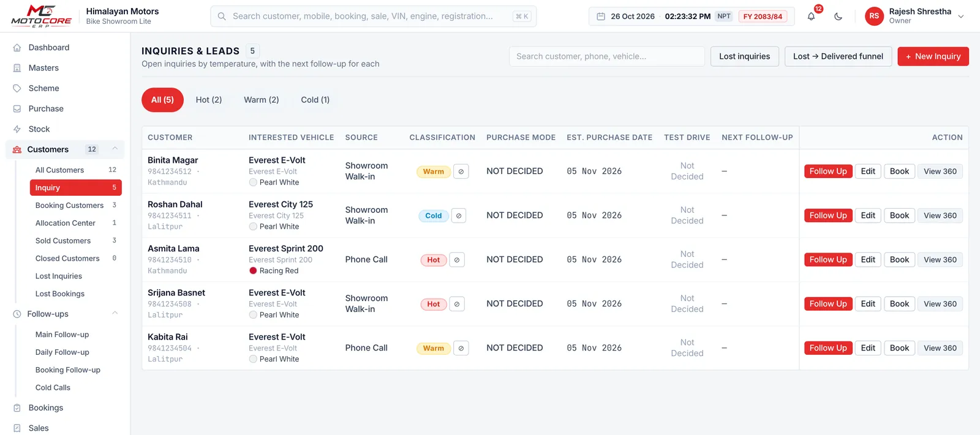The height and width of the screenshot is (435, 980).
Task: Open the Lost inquiries button
Action: coord(745,56)
